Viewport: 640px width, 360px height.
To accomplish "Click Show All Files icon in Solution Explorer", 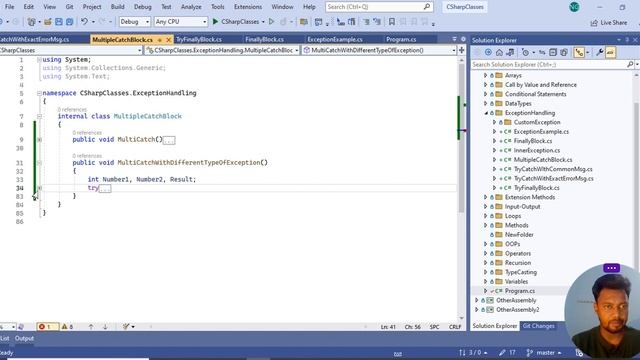I will click(x=564, y=53).
